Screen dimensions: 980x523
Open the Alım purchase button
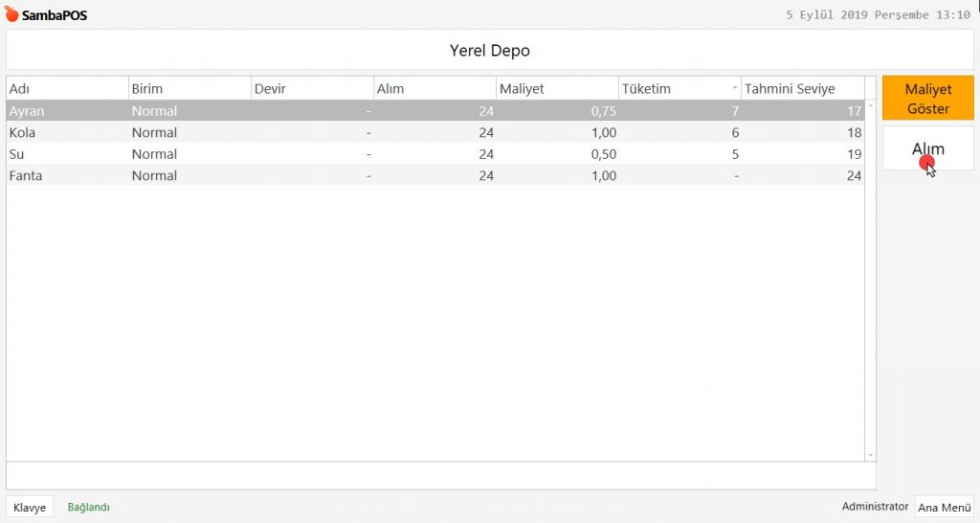tap(927, 148)
